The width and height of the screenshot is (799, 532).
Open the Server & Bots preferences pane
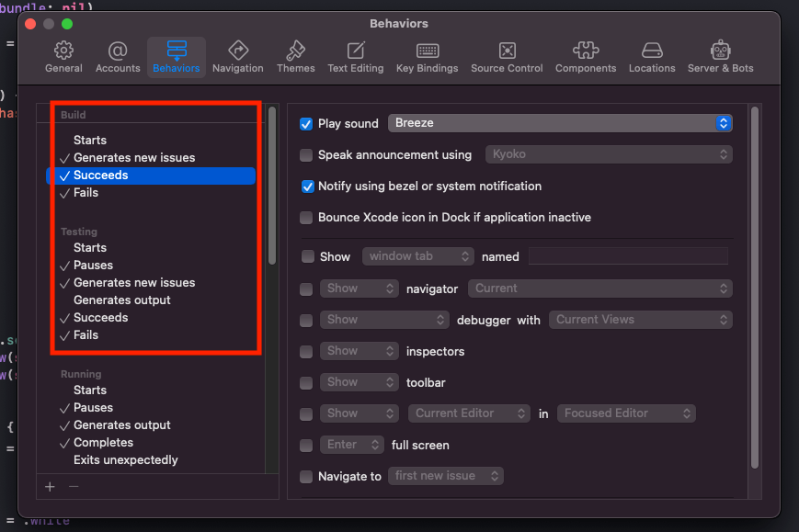(721, 57)
